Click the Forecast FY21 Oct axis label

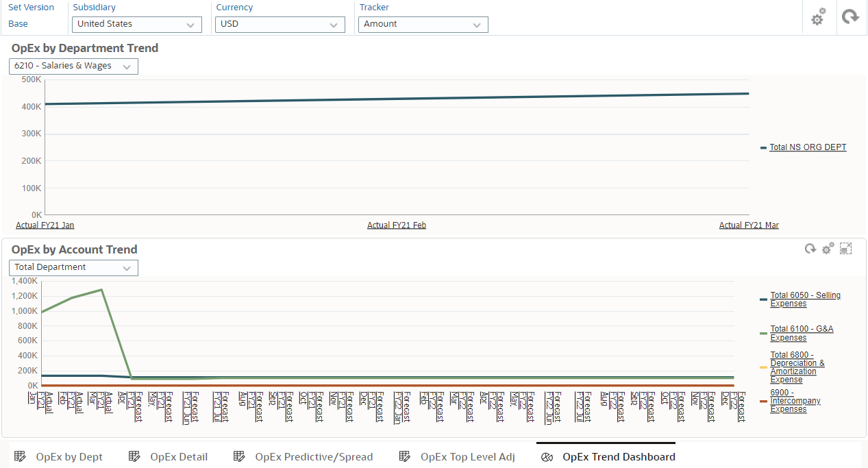point(311,407)
